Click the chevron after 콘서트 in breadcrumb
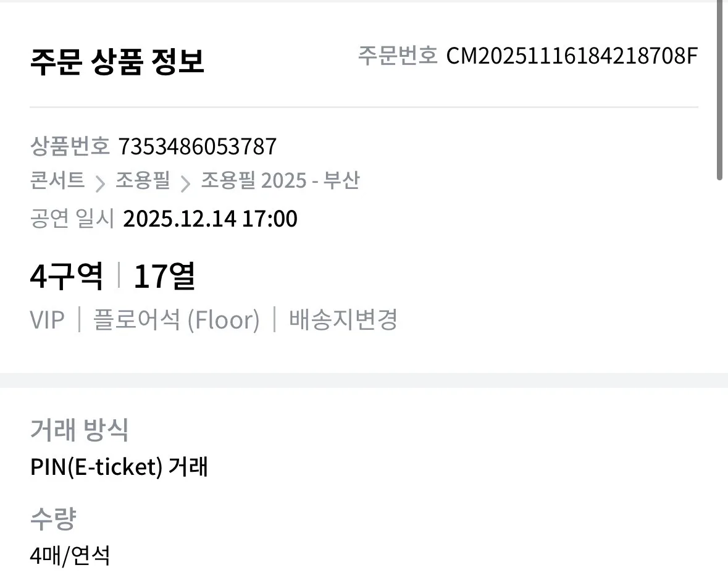Viewport: 728px width, 578px height. 100,183
